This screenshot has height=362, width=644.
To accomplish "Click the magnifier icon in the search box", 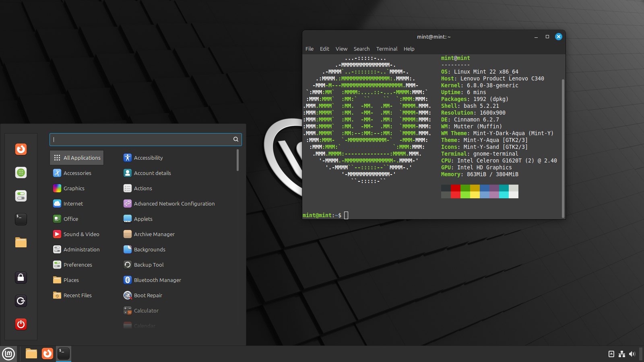I will pos(236,139).
